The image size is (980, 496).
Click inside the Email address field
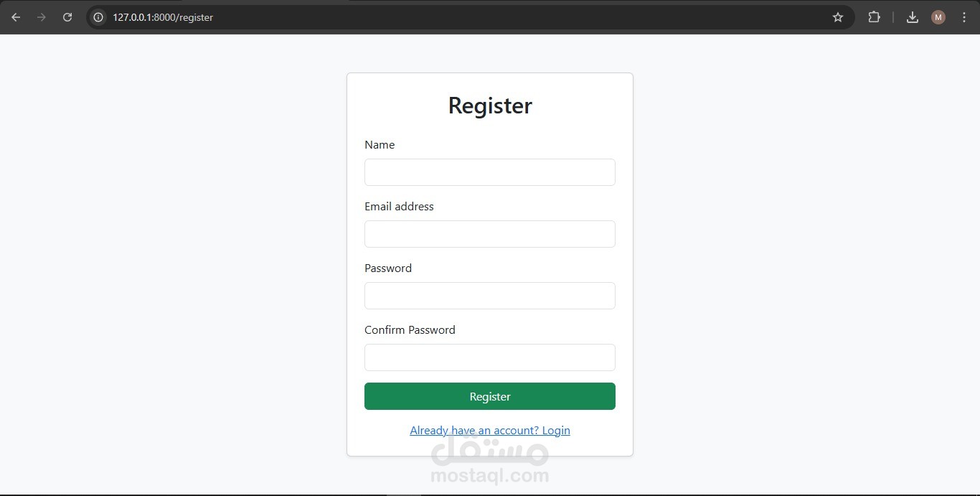click(x=490, y=234)
